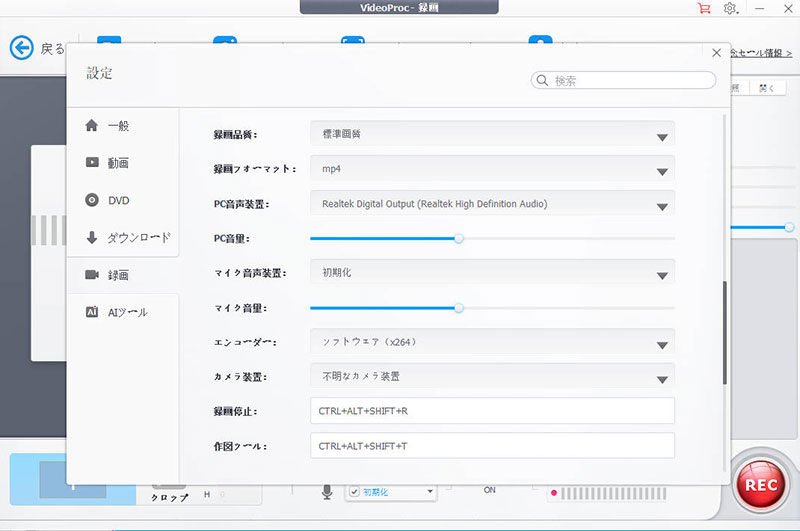Click the audio level meter with the red dot
This screenshot has width=800, height=531.
607,493
